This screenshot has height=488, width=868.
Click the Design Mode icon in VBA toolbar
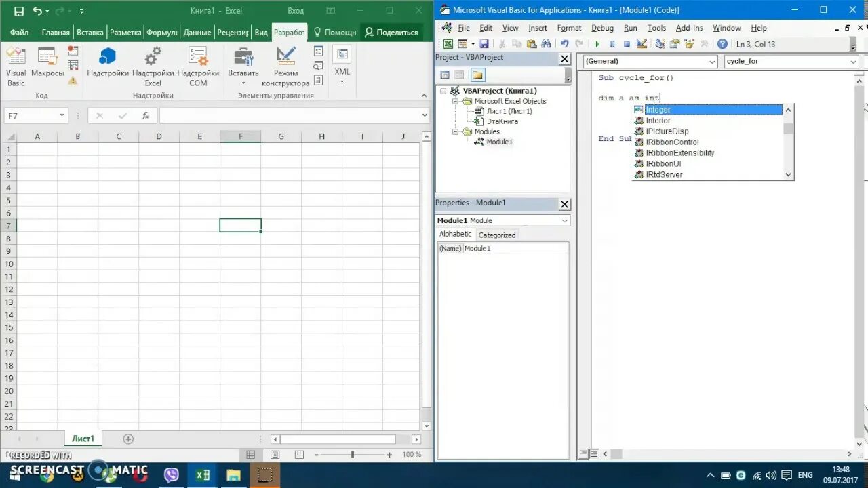(642, 44)
